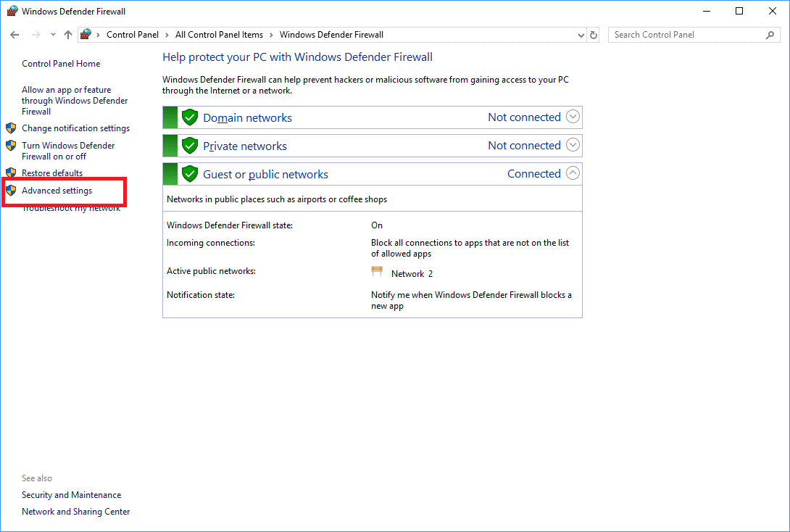Click shield icon beside Change notification settings
Screen dimensions: 790x532
(x=11, y=128)
